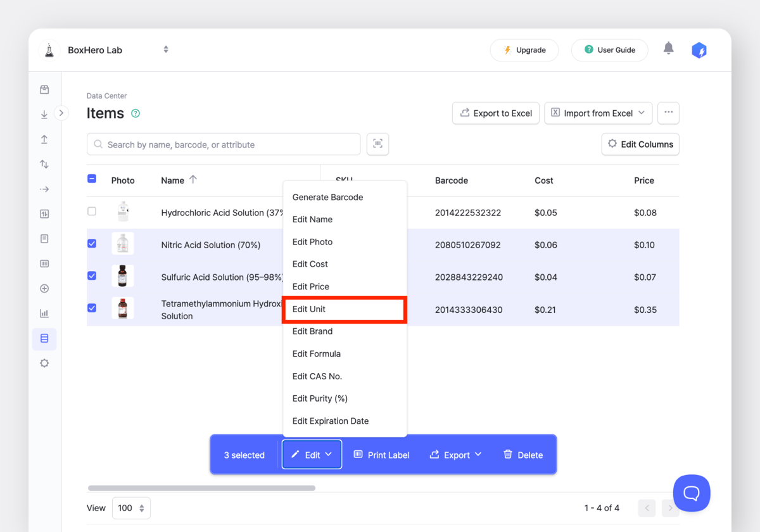Open the barcode scan icon beside search bar
This screenshot has width=760, height=532.
[377, 144]
